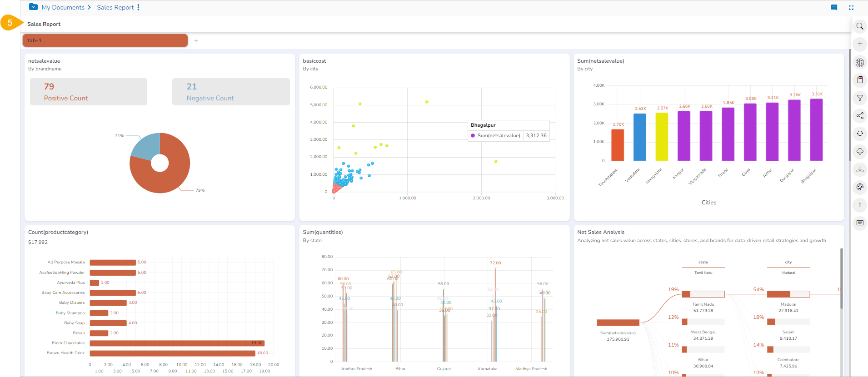Open the search icon in right sidebar
The image size is (868, 377).
click(x=860, y=26)
